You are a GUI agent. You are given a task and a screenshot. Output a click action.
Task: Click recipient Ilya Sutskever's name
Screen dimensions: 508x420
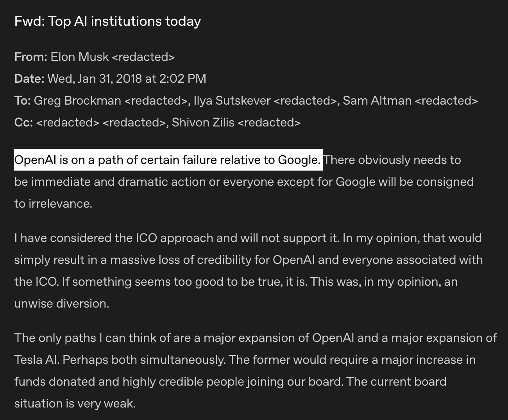tap(232, 101)
